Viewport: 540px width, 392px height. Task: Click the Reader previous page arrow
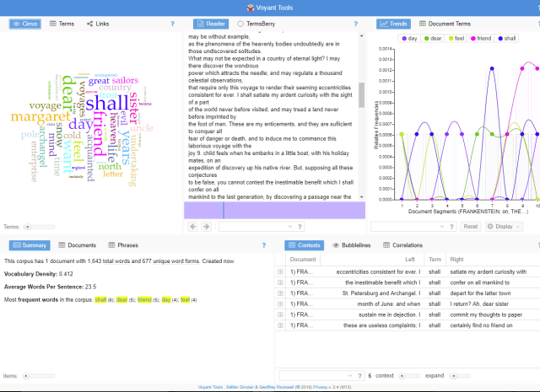tap(192, 227)
